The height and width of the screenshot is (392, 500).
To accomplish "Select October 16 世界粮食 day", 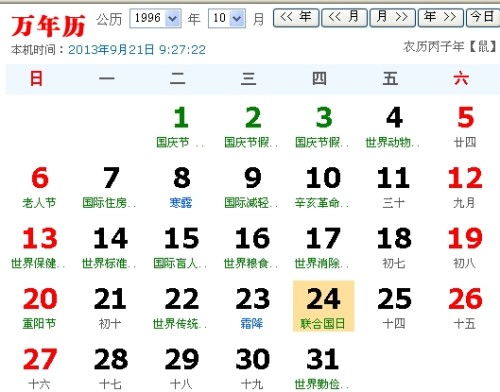I will click(x=252, y=248).
